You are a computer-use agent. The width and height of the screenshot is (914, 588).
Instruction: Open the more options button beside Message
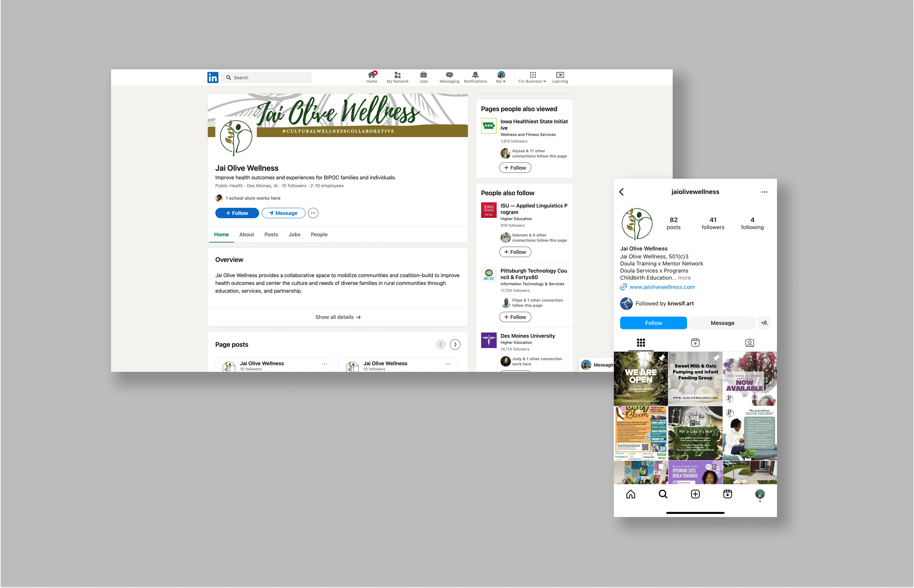click(313, 213)
